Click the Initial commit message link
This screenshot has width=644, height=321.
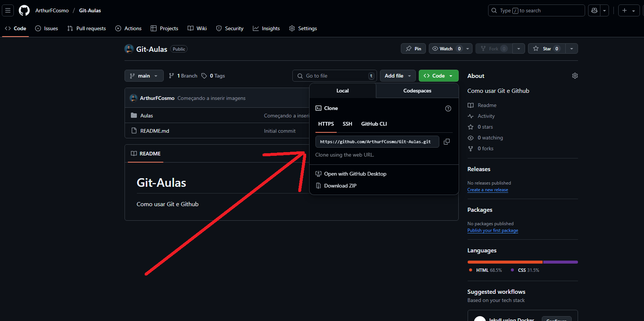coord(280,131)
